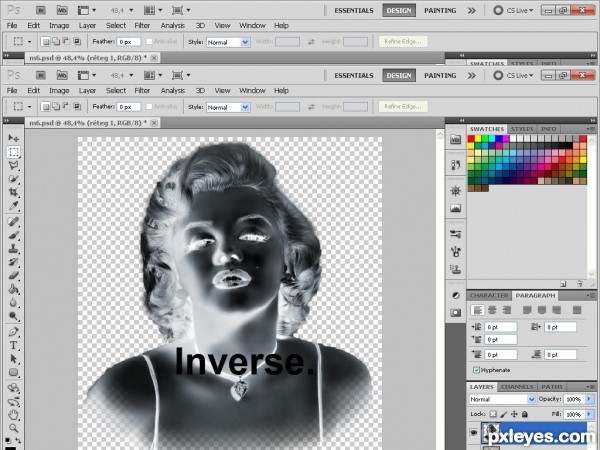Open Mini Bridge from front window's Mb icon
Viewport: 600px width, 450px height.
(62, 75)
